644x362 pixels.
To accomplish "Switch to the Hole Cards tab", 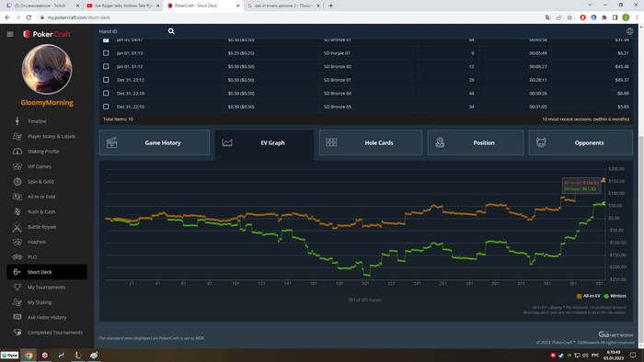I will (x=371, y=142).
